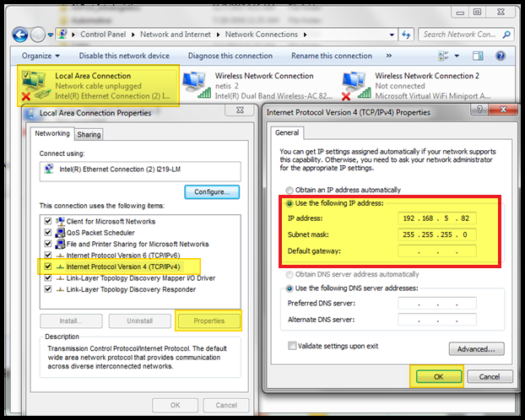Switch to the Sharing tab
The image size is (525, 420).
tap(89, 135)
